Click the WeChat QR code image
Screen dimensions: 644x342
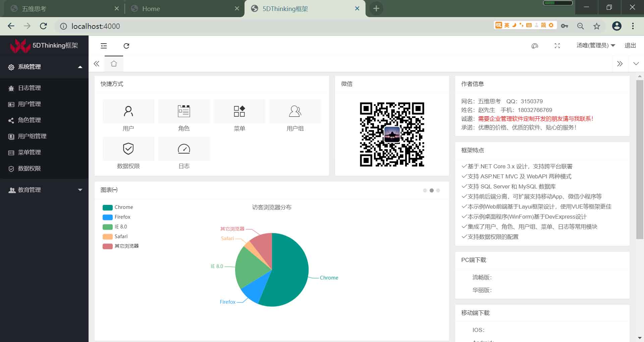392,134
